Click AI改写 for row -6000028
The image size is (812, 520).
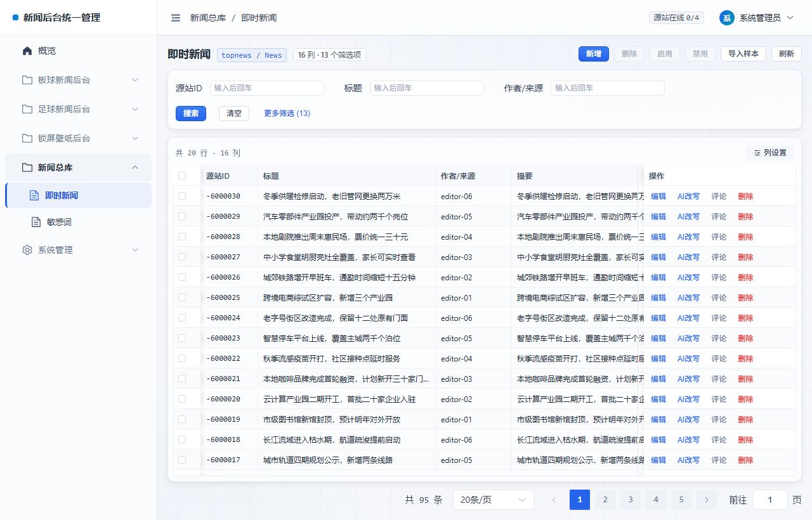(x=688, y=237)
